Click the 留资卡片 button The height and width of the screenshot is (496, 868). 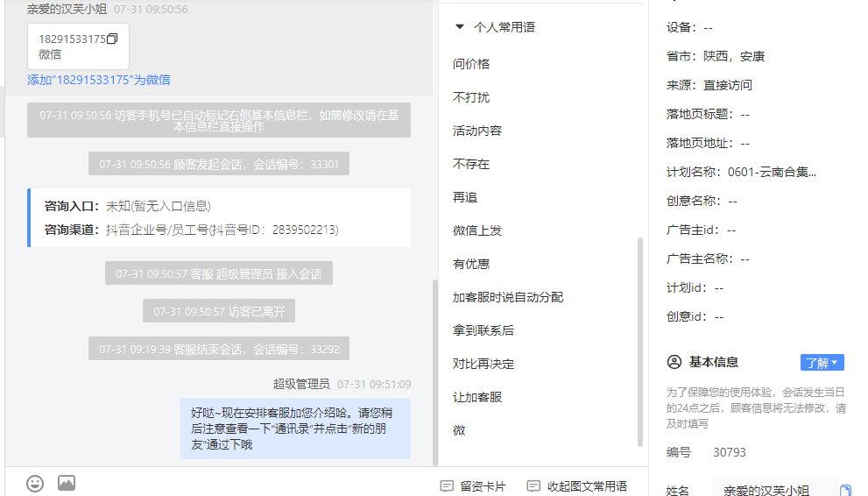coord(473,486)
